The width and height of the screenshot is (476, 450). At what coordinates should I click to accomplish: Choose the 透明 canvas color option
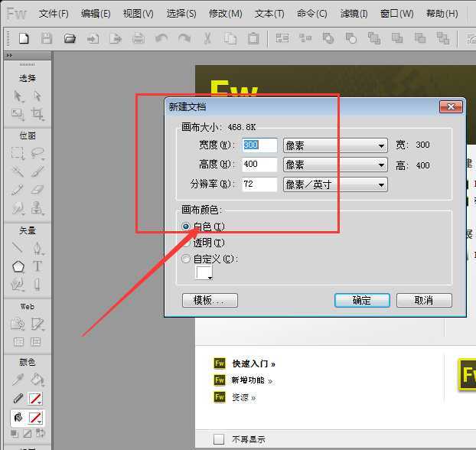click(186, 243)
